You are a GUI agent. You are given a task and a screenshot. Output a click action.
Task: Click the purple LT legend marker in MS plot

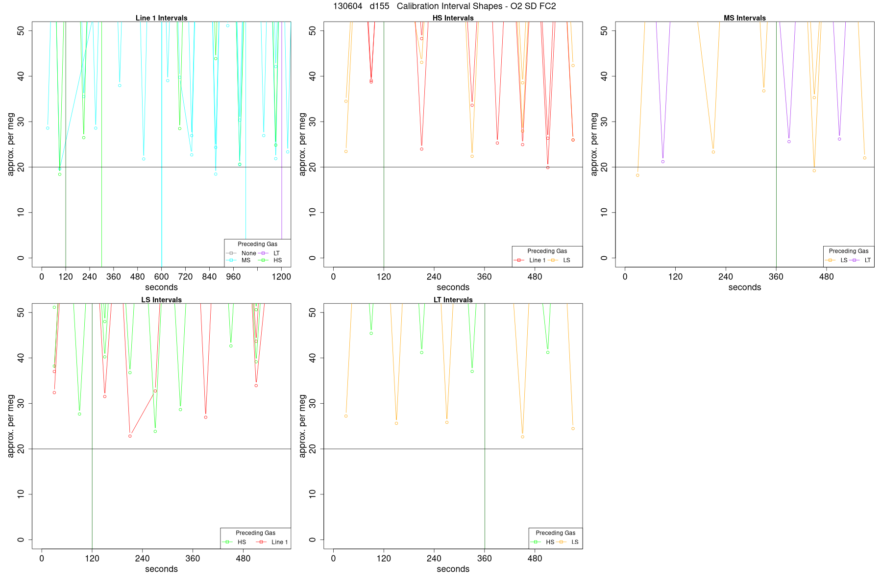tap(854, 260)
